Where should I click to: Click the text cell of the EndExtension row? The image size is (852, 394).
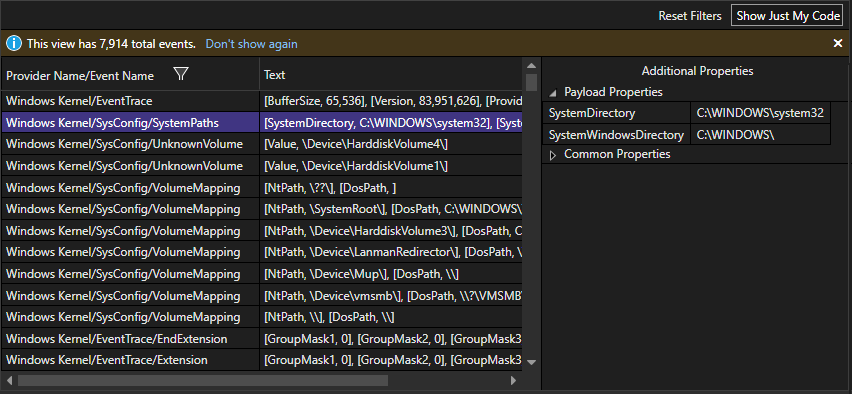tap(391, 339)
